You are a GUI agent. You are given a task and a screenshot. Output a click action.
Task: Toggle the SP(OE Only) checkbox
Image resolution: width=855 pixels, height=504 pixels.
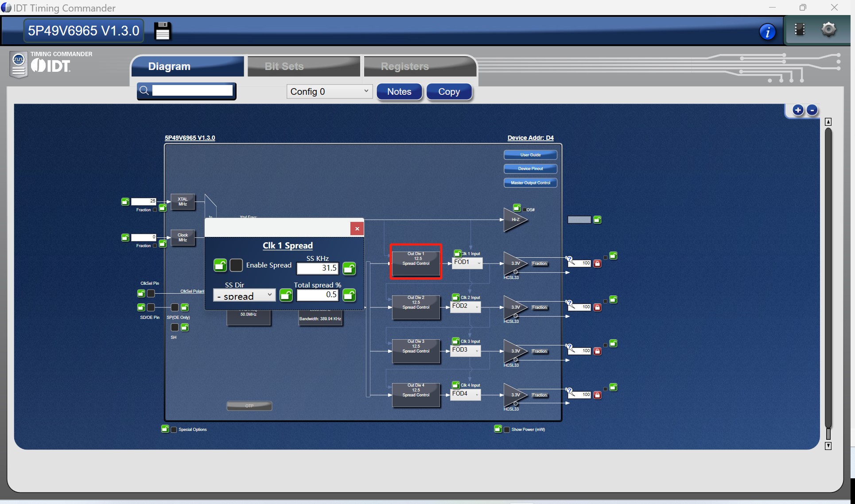point(175,307)
